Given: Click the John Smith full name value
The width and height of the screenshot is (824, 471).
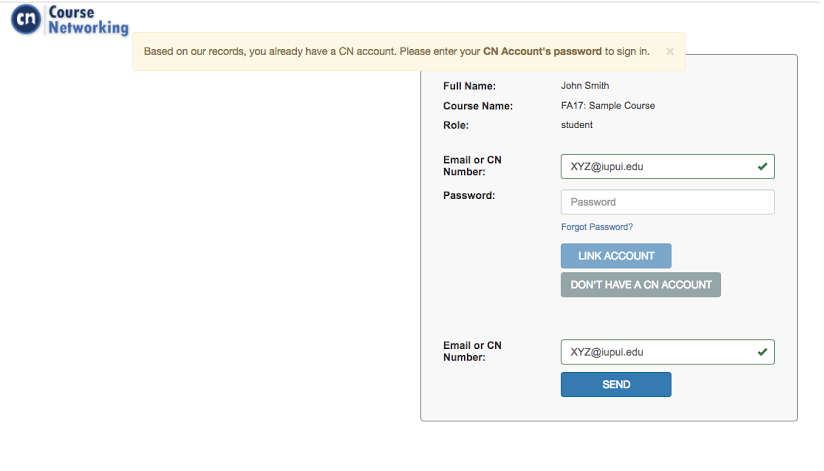Looking at the screenshot, I should pos(585,86).
